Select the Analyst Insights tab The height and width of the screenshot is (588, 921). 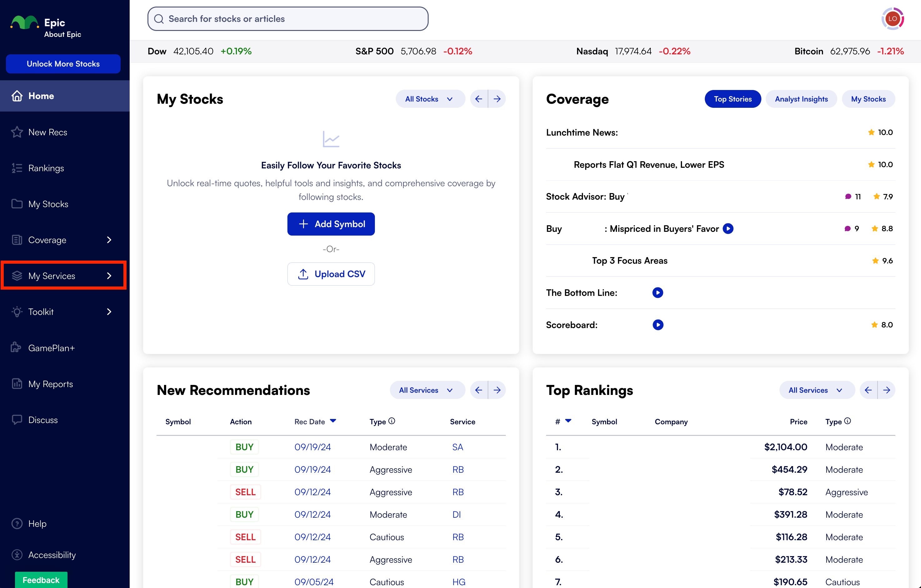pyautogui.click(x=802, y=99)
